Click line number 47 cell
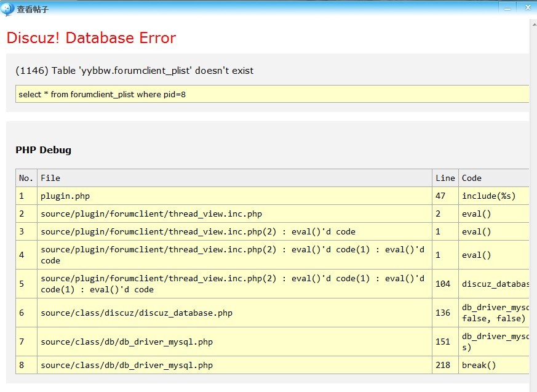This screenshot has width=537, height=392. (445, 196)
